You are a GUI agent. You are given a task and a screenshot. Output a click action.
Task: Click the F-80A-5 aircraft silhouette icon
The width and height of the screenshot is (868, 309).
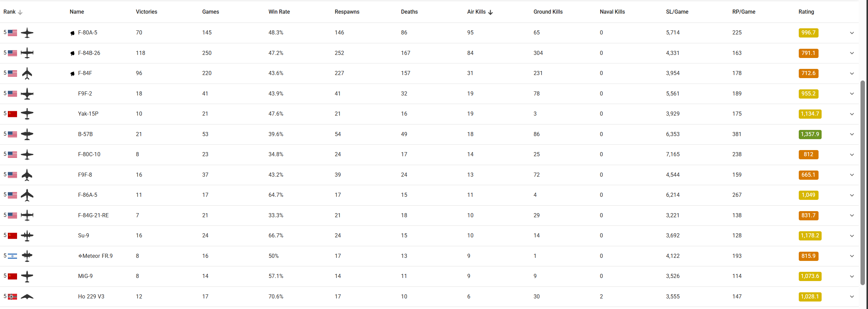pyautogui.click(x=27, y=33)
